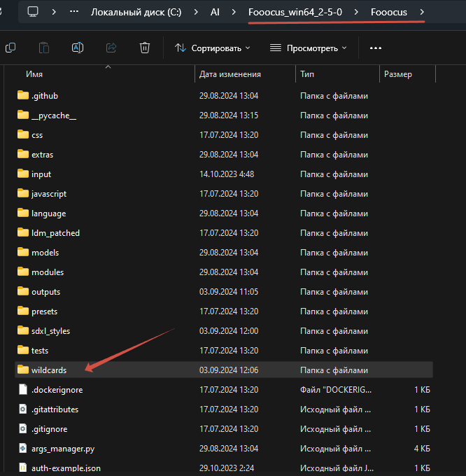Select the sdxl_styles folder icon

click(23, 330)
